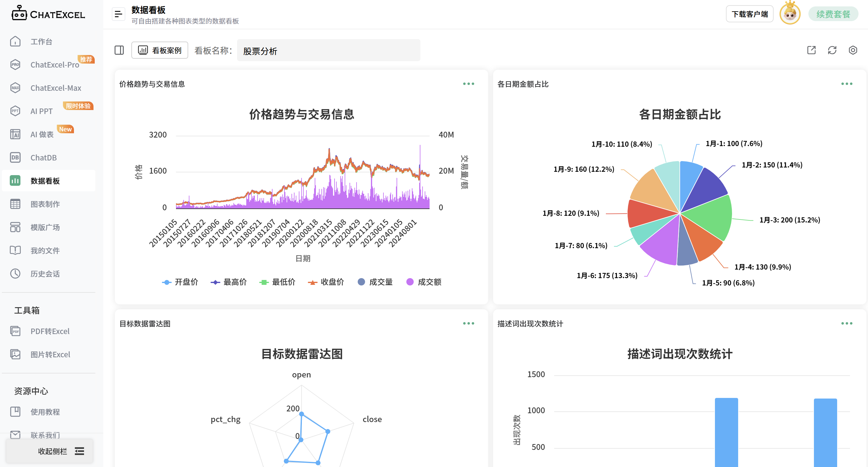Open the dashboard settings icon
868x467 pixels.
pos(852,50)
